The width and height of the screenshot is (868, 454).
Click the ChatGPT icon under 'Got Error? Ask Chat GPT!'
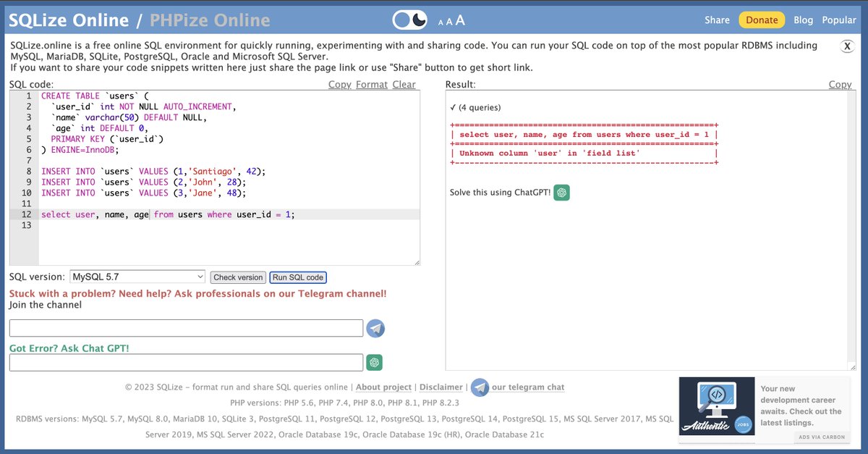click(x=374, y=362)
